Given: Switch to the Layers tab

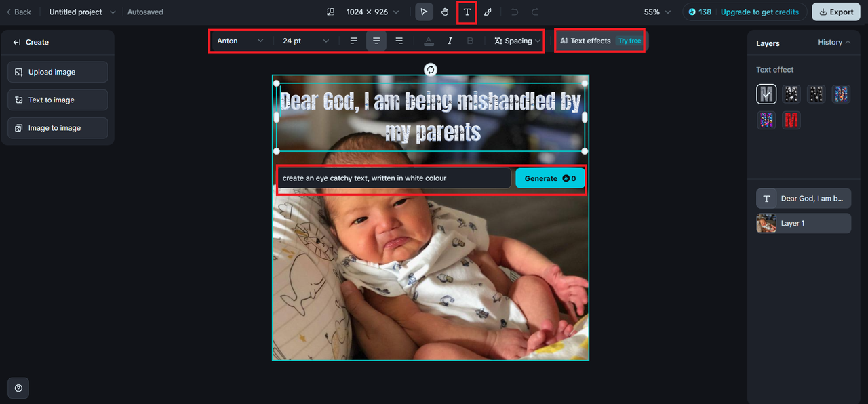Looking at the screenshot, I should coord(768,43).
